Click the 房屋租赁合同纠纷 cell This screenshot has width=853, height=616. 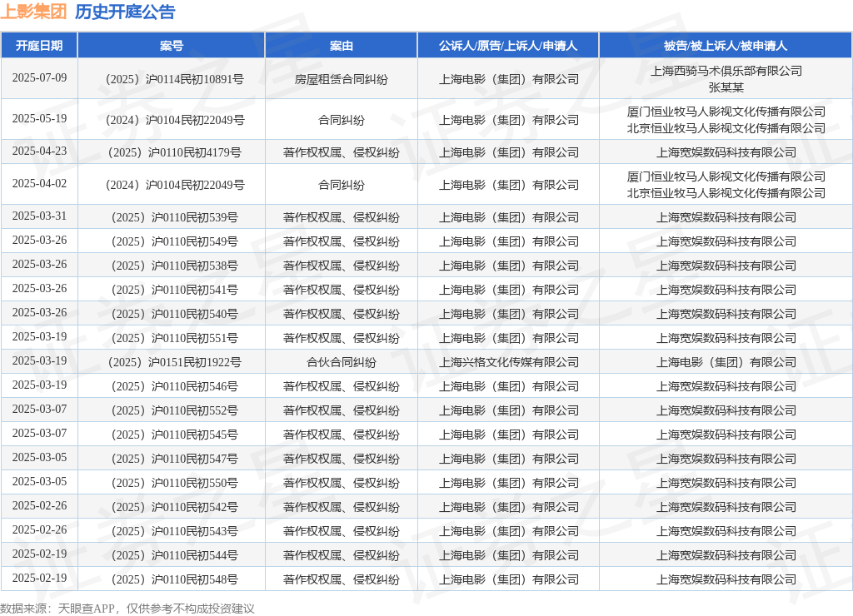point(341,79)
